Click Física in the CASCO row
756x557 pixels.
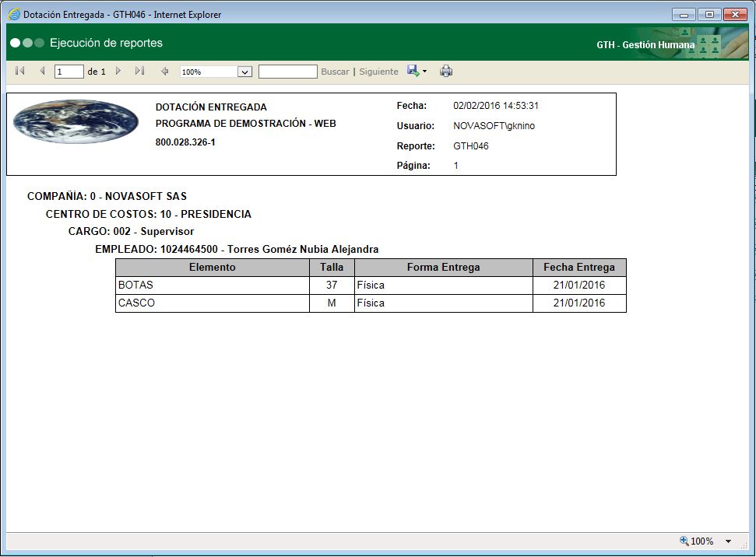tap(444, 303)
